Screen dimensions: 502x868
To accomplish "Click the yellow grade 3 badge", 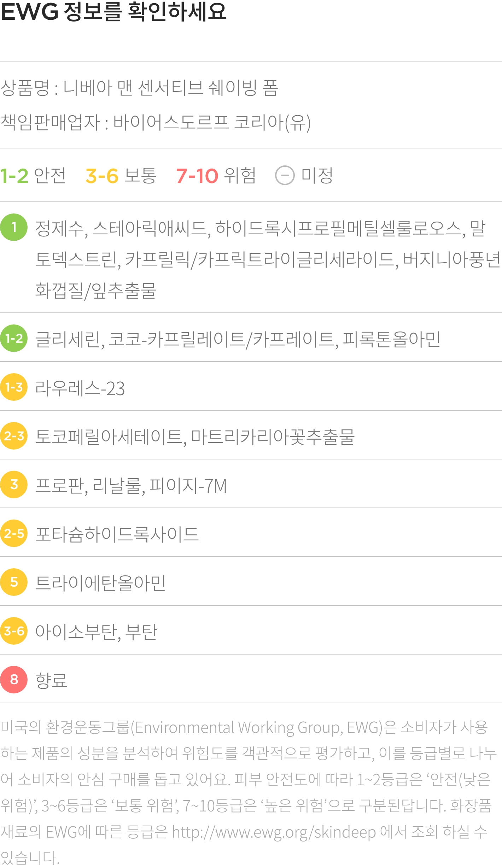I will [14, 485].
